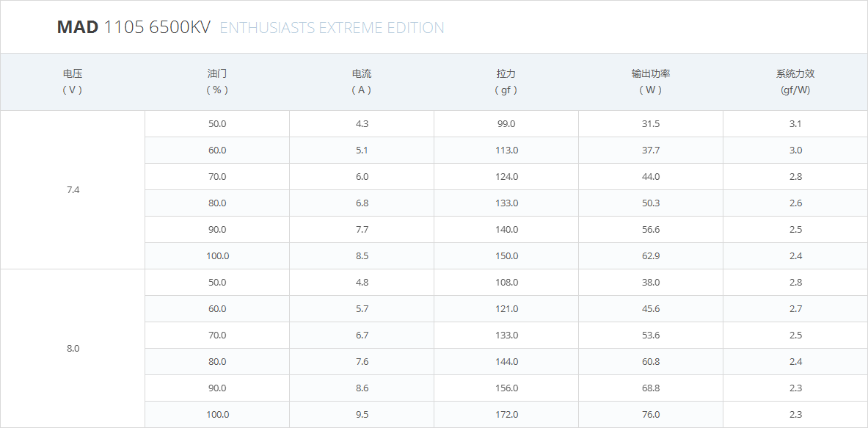Click the output power value 44.0
Viewport: 868px width, 428px height.
(651, 177)
